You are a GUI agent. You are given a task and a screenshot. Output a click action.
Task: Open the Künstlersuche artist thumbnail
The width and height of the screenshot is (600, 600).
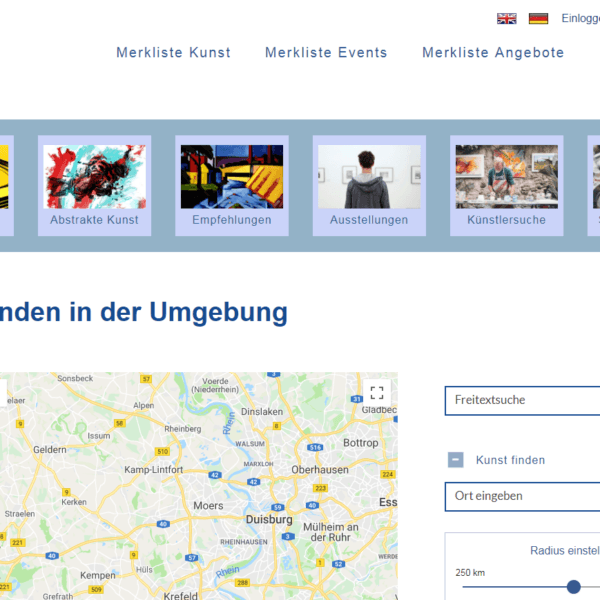(507, 177)
